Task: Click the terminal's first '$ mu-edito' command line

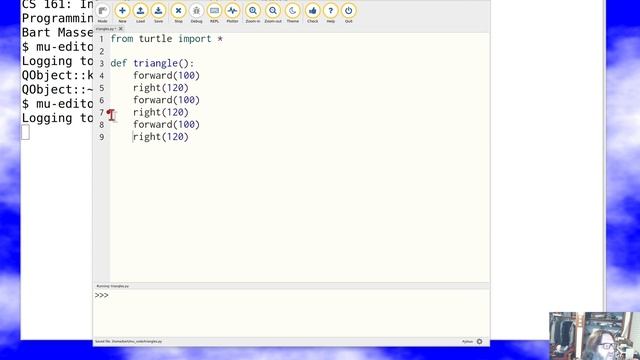Action: coord(57,47)
